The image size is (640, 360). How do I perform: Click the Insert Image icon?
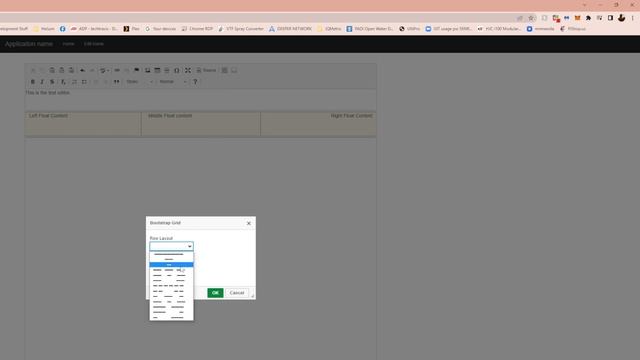click(148, 70)
